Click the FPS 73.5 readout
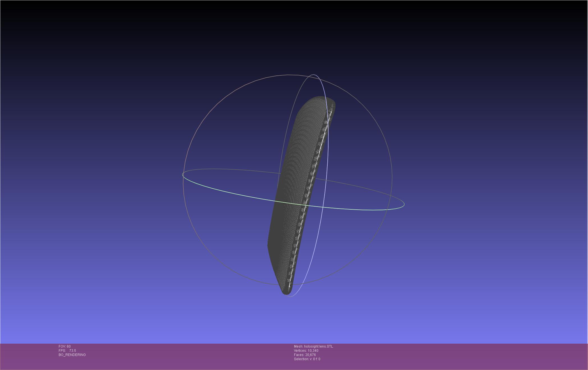Image resolution: width=588 pixels, height=370 pixels. click(x=67, y=351)
